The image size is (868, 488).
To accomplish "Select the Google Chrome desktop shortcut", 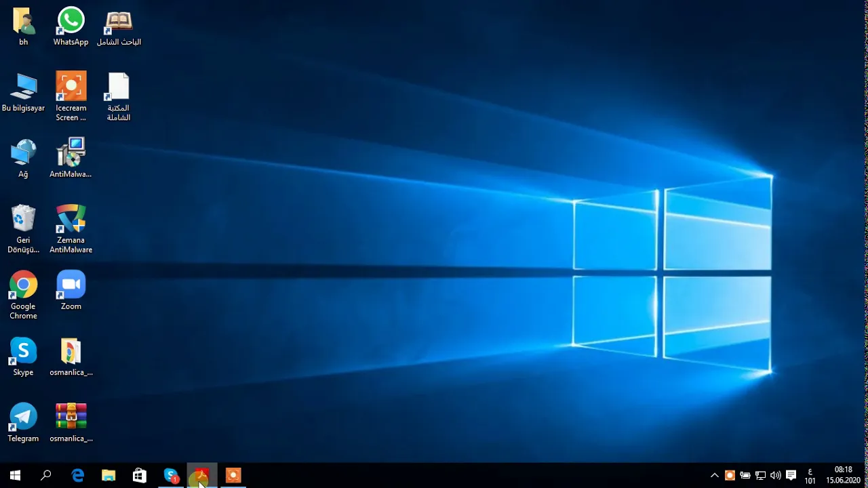I will [23, 296].
